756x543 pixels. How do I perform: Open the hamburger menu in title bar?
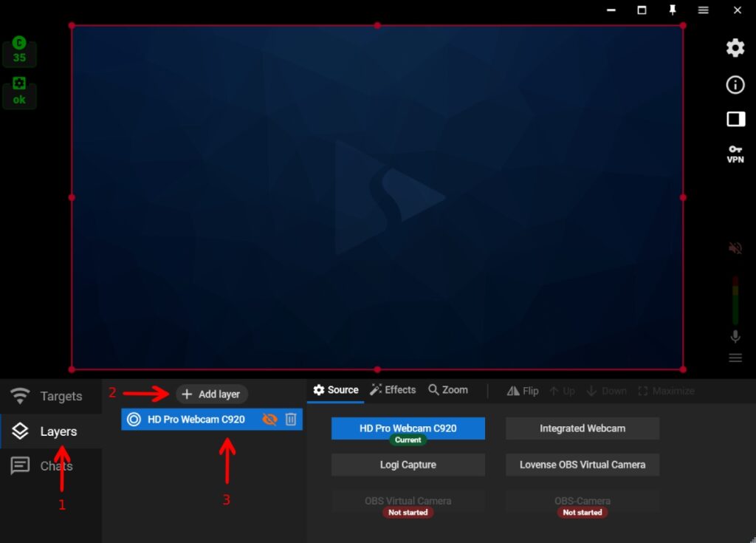704,10
